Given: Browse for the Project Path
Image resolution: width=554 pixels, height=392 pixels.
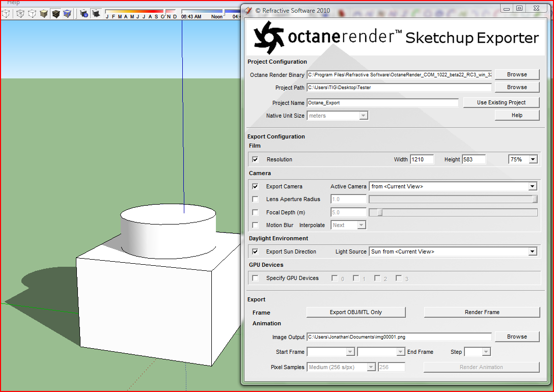Looking at the screenshot, I should click(x=517, y=87).
